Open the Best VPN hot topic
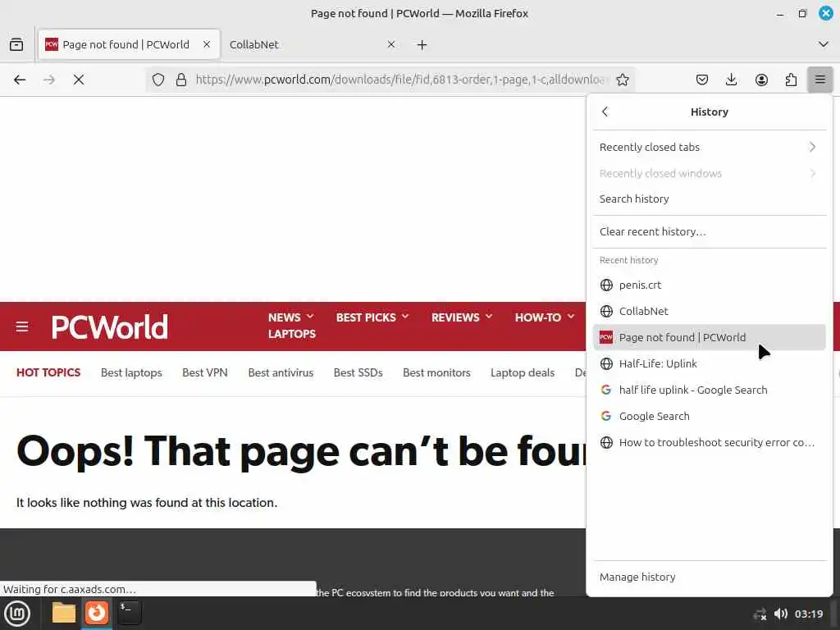Screen dimensions: 840x630 [204, 373]
